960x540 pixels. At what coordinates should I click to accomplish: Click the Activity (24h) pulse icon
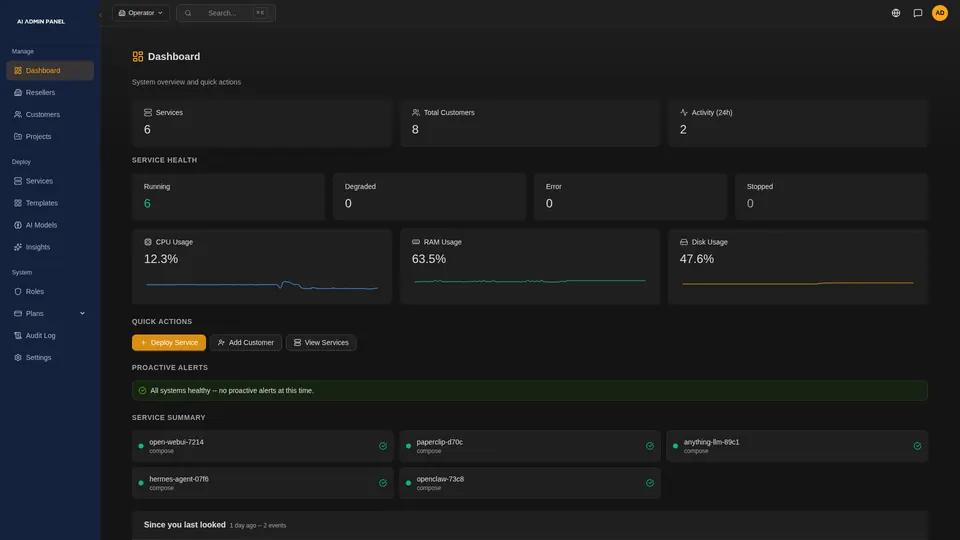click(683, 113)
